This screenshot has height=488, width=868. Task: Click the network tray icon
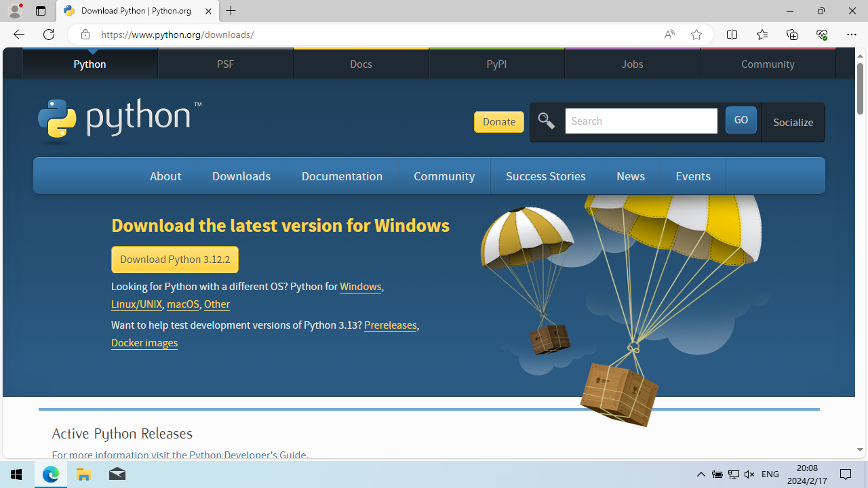pyautogui.click(x=733, y=474)
